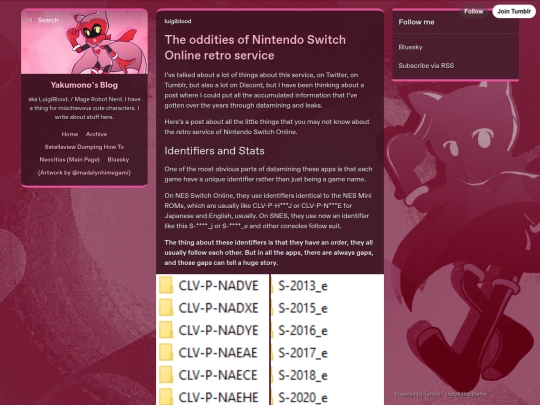Click the S-2016_e folder name
The width and height of the screenshot is (540, 405).
[x=303, y=331]
